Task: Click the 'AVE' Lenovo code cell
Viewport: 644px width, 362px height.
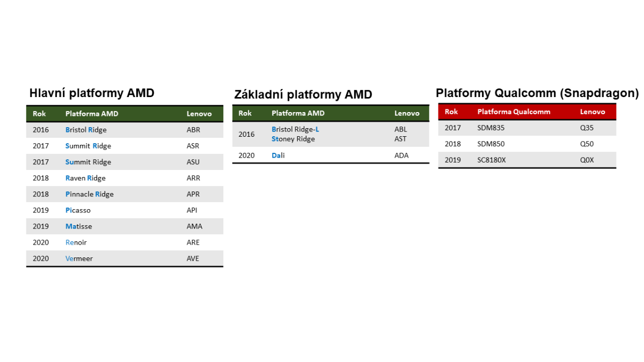Action: [193, 258]
